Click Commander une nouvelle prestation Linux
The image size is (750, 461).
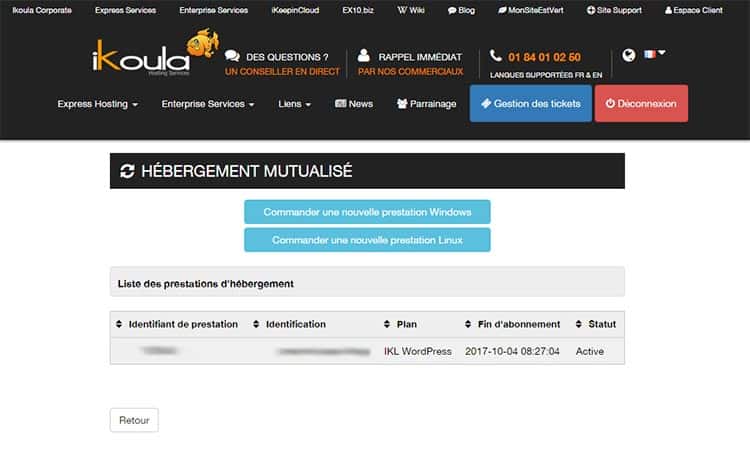click(x=367, y=240)
